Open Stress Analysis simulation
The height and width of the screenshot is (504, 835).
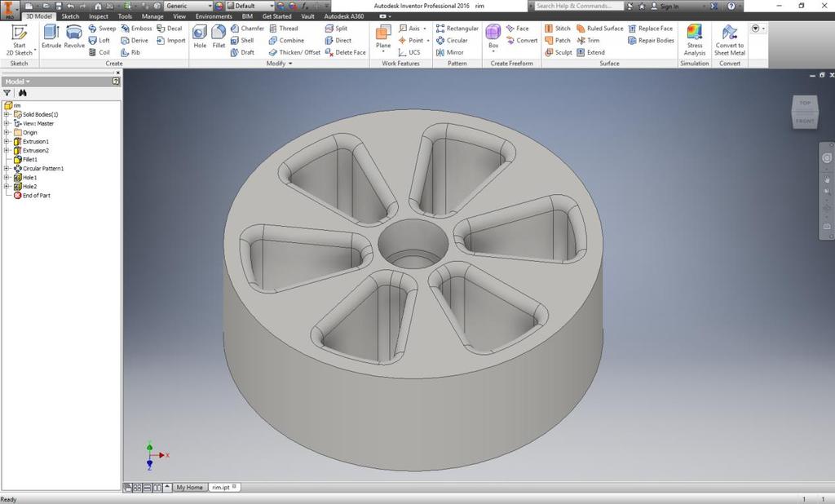tap(695, 40)
